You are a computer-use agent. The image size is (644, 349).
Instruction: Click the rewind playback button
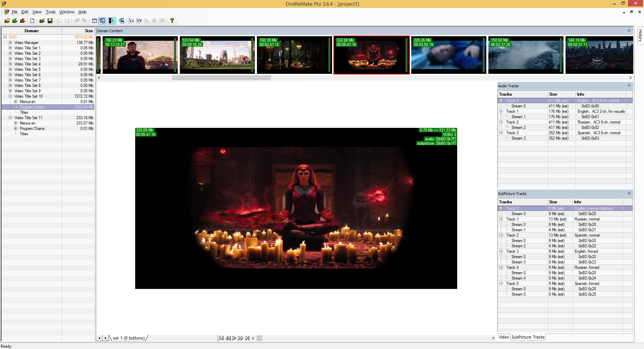click(228, 338)
